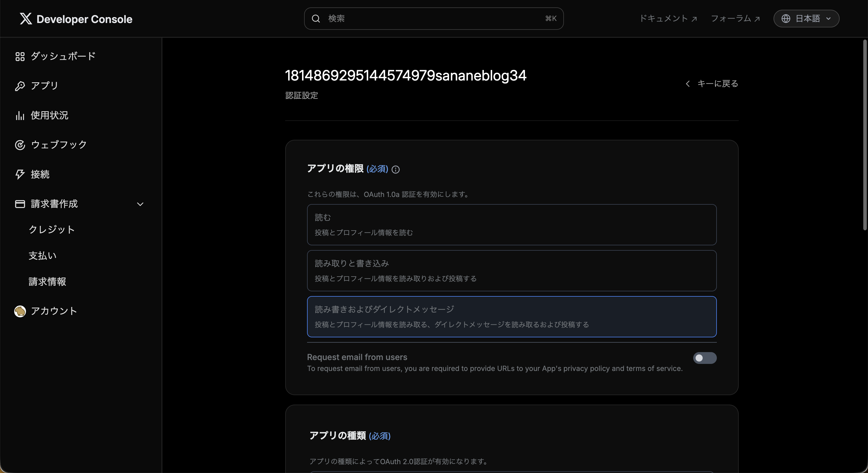Click the key icon beside アプリ
The height and width of the screenshot is (473, 868).
pos(20,86)
